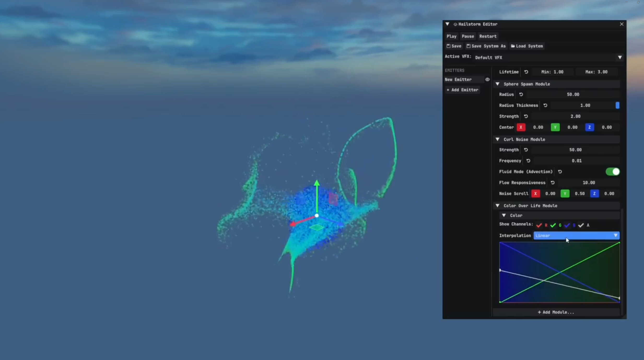This screenshot has height=360, width=644.
Task: Click Add Module button
Action: pos(556,312)
